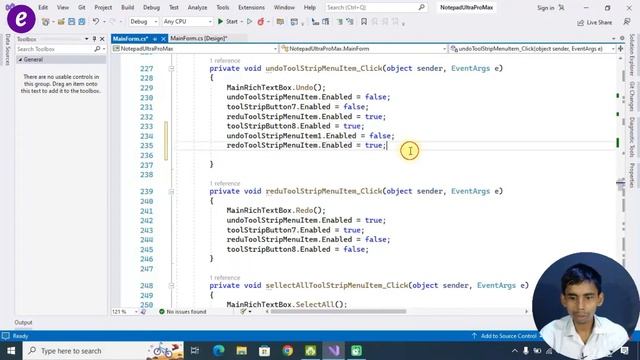Click the Windows taskbar search box
The image size is (640, 360).
point(103,351)
